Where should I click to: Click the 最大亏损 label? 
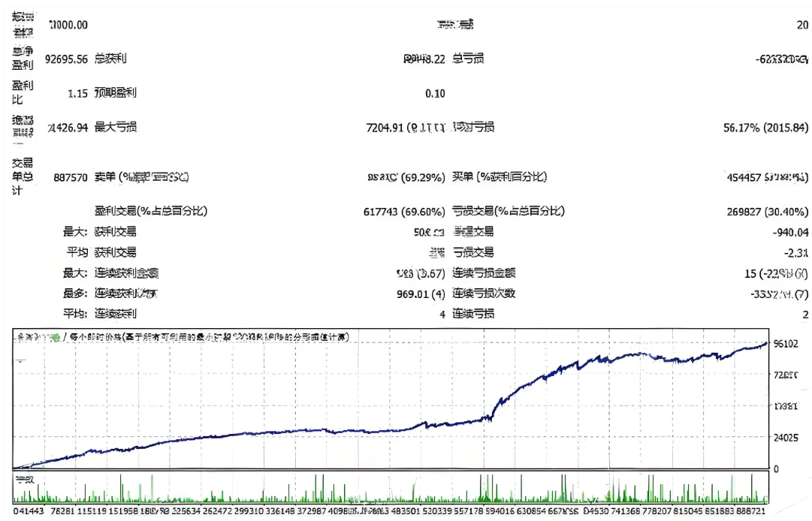[116, 128]
